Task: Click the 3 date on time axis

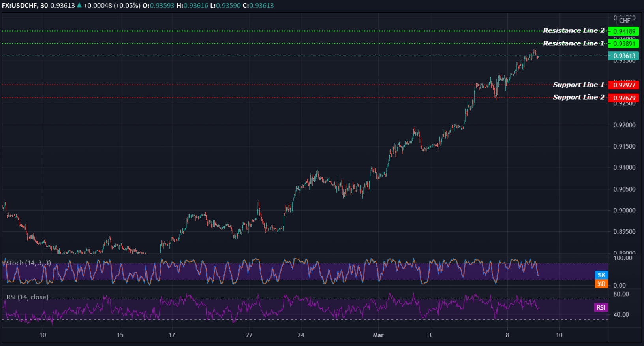Action: pyautogui.click(x=430, y=335)
